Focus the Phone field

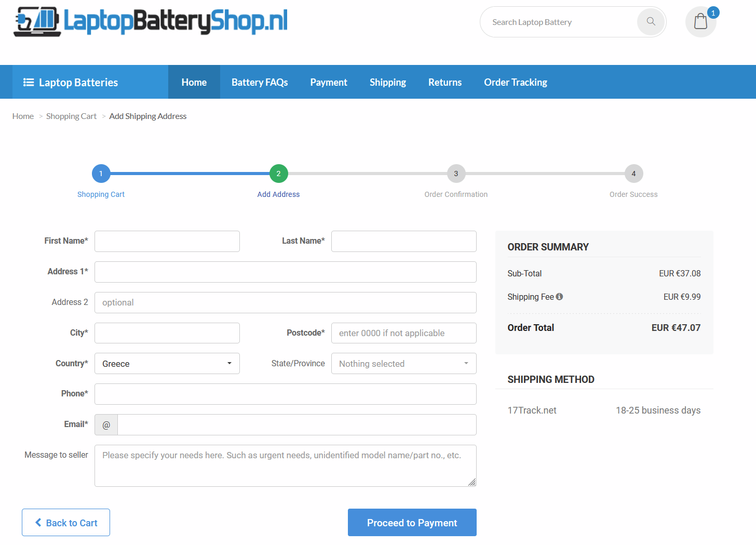point(286,394)
